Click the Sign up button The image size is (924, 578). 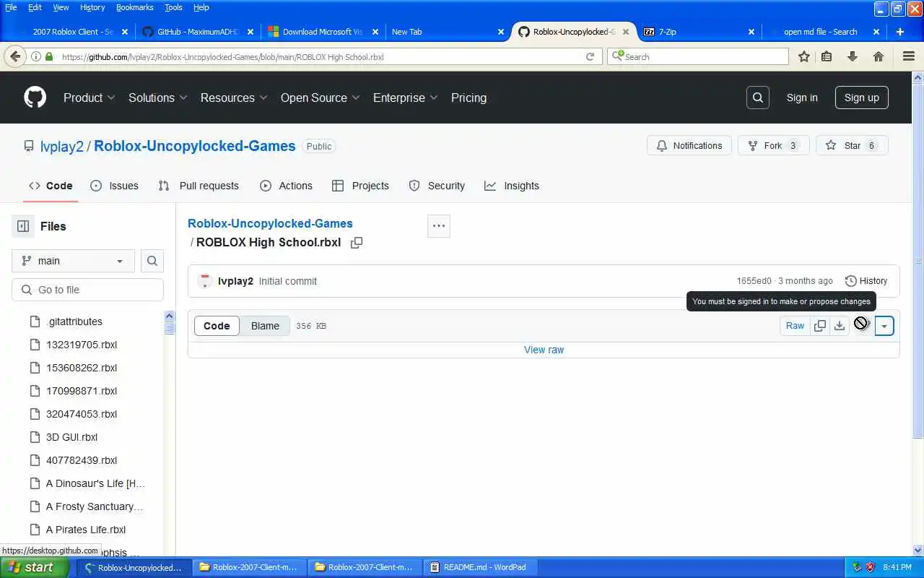(862, 98)
